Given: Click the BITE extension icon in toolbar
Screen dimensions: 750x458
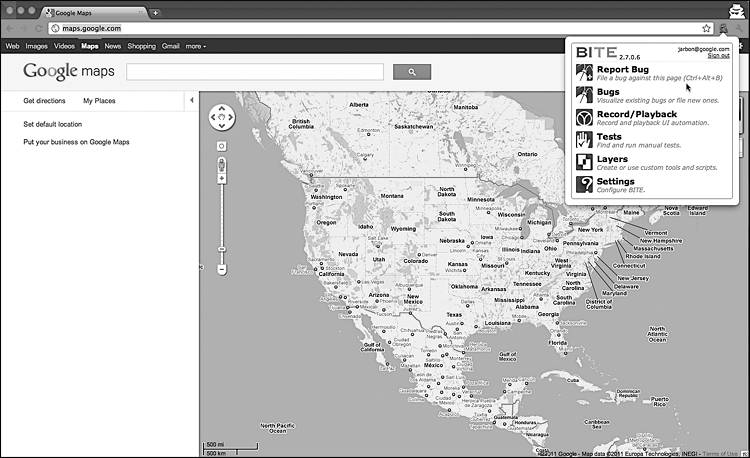Looking at the screenshot, I should tap(723, 29).
